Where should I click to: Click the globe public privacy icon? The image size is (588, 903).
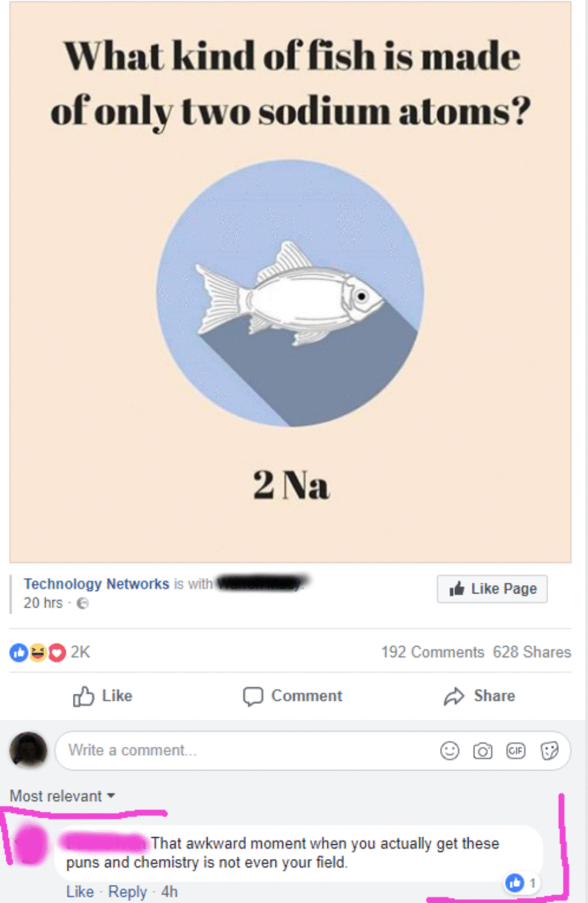click(x=83, y=603)
